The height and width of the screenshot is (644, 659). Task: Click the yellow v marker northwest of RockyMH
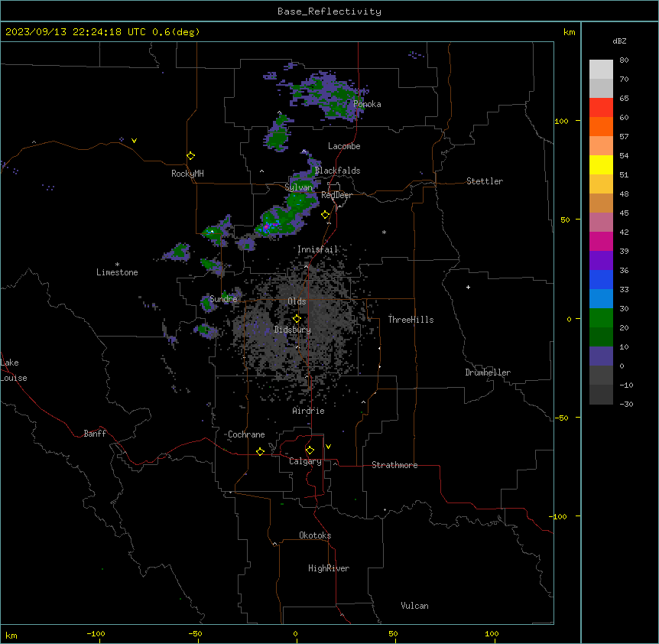point(134,141)
